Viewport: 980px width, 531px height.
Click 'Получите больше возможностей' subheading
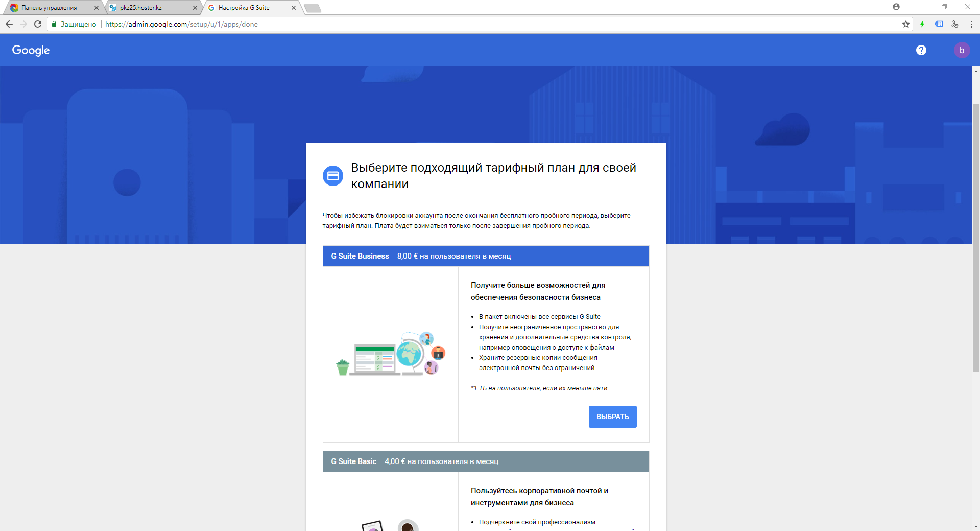click(538, 291)
